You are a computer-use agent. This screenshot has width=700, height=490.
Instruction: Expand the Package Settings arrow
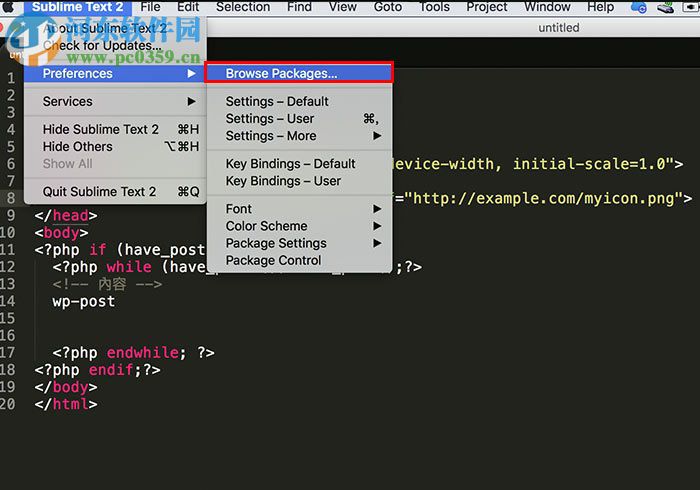coord(377,243)
